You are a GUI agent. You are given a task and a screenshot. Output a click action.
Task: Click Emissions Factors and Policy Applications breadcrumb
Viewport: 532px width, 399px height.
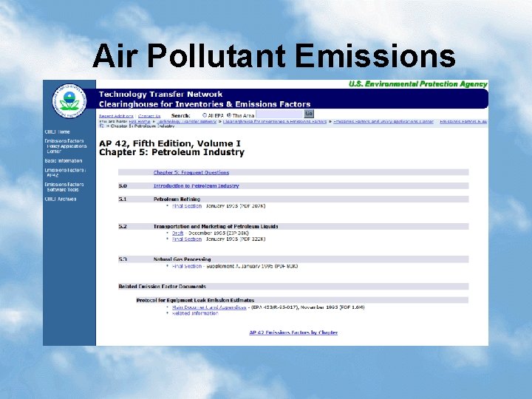click(383, 121)
